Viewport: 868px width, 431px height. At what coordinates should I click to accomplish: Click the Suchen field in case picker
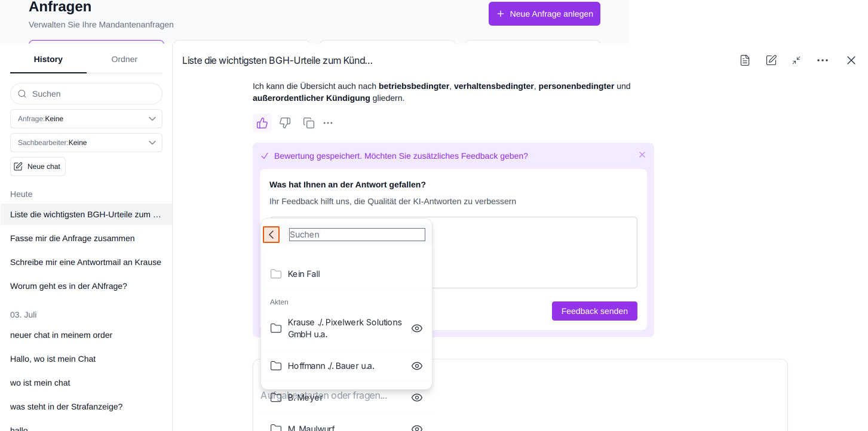click(x=357, y=235)
